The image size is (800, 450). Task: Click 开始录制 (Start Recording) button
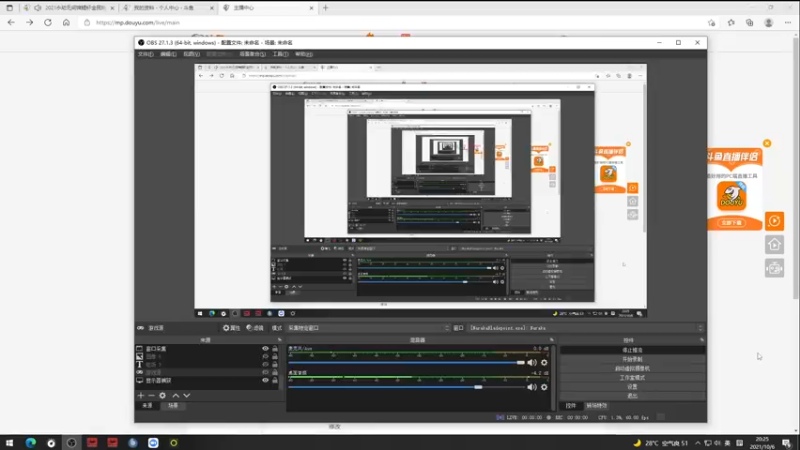pyautogui.click(x=632, y=359)
